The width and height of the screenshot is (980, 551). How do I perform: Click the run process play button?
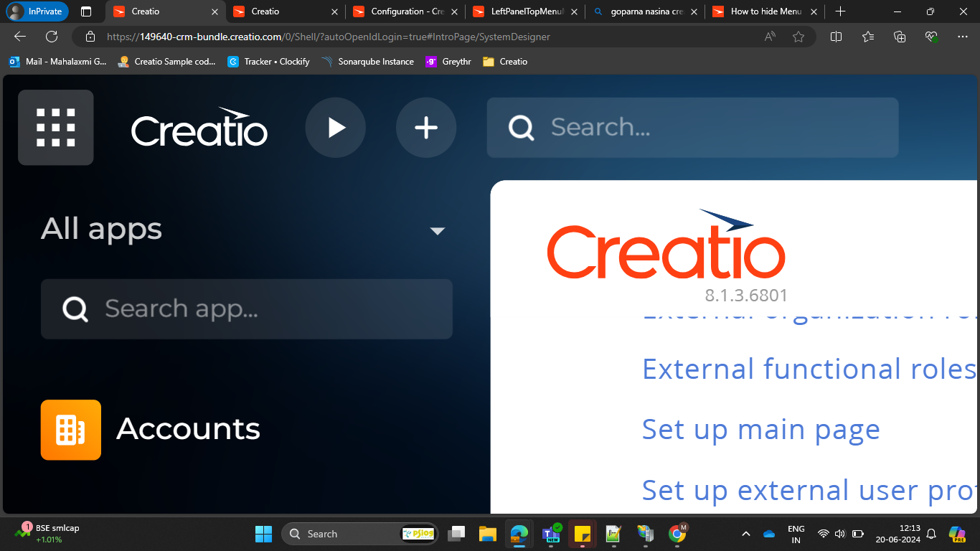point(336,128)
